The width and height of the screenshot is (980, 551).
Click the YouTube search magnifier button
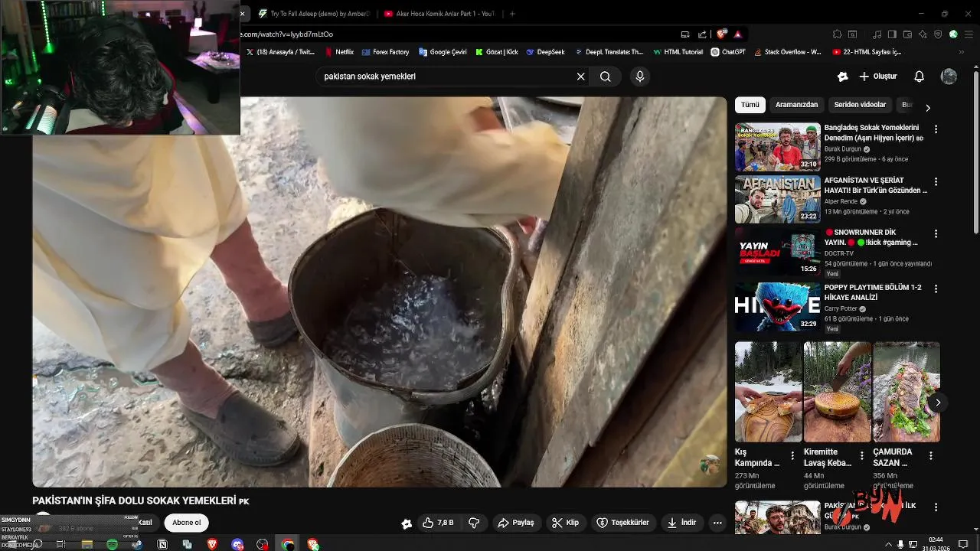(606, 77)
